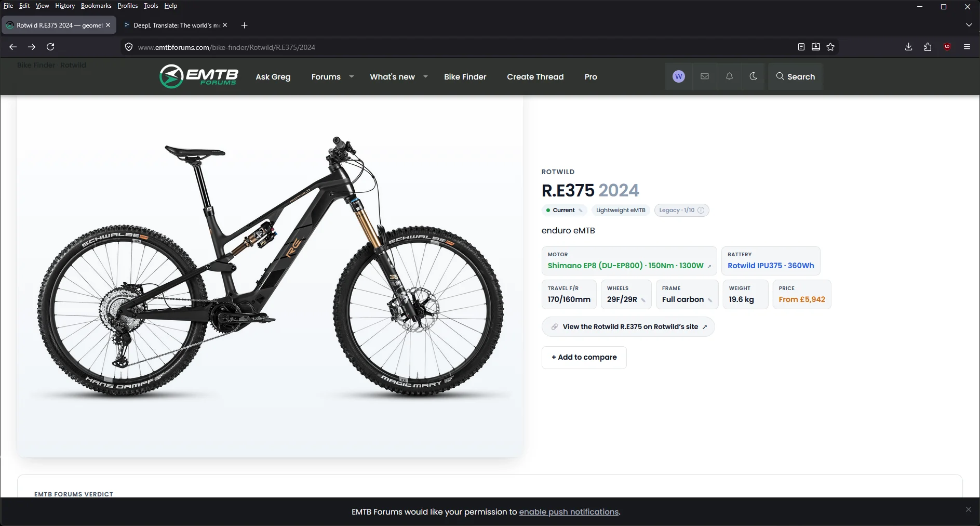Screen dimensions: 980x526
Task: Click the Current status badge
Action: (x=564, y=210)
